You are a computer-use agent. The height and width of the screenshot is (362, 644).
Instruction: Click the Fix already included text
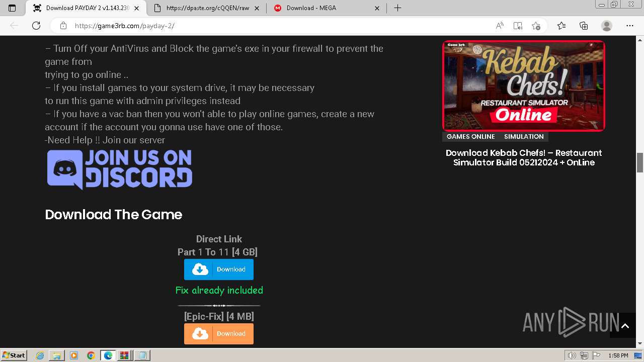pos(219,290)
